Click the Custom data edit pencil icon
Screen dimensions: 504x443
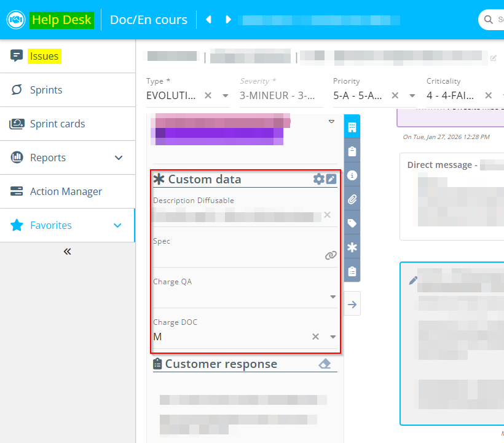[x=331, y=179]
